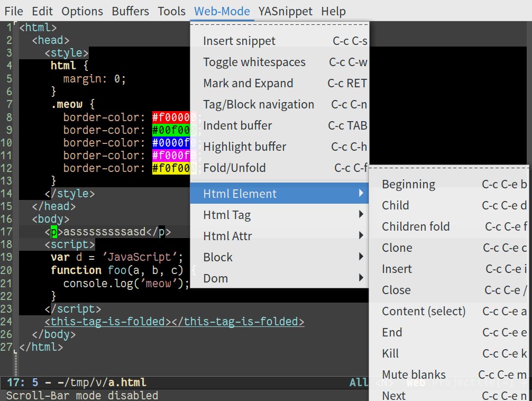Click the 17: 5 position in mode line
The image size is (532, 401).
click(x=22, y=382)
